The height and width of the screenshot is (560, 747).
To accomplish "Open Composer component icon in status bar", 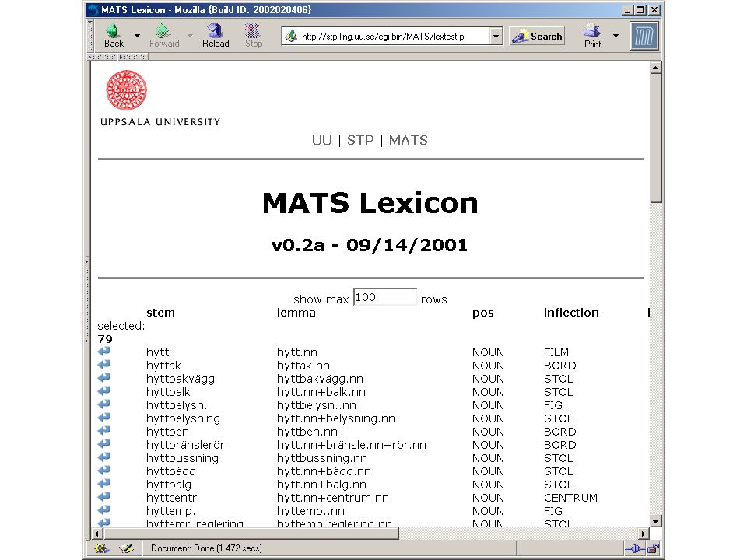I will click(126, 548).
